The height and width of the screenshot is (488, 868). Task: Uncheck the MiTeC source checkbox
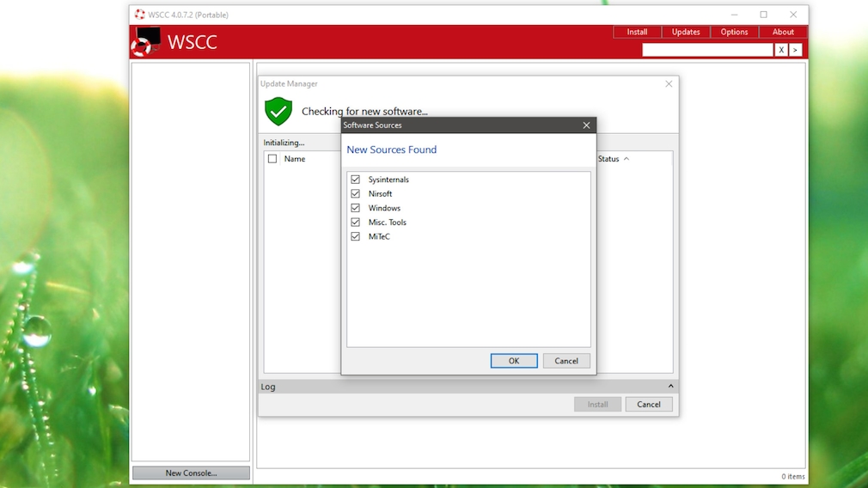point(355,236)
